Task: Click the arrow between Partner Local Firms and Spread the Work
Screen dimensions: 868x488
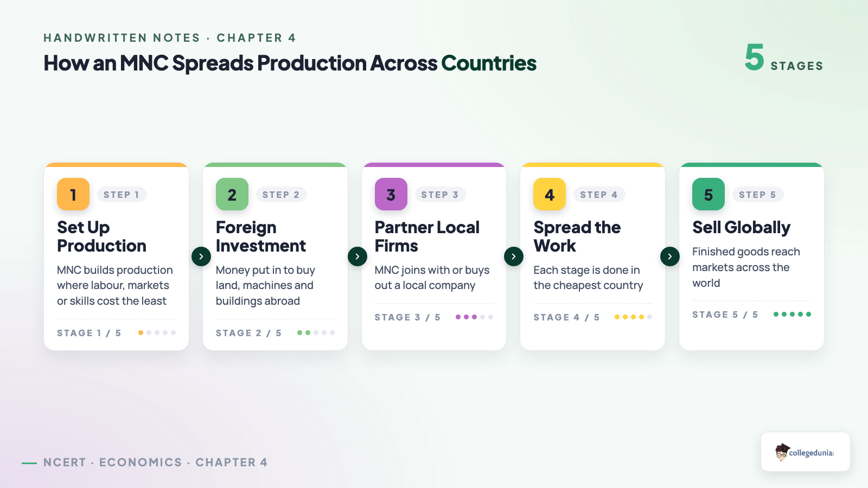Action: click(x=514, y=256)
